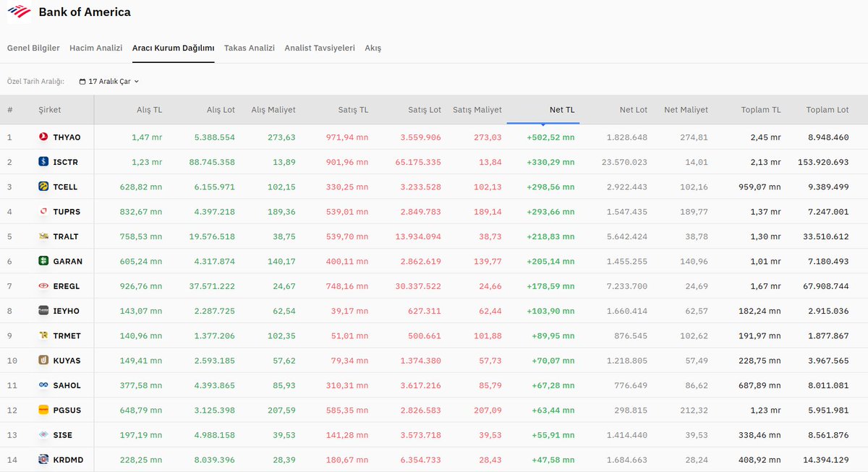This screenshot has width=868, height=472.
Task: Click the SISE company logo
Action: [x=44, y=435]
